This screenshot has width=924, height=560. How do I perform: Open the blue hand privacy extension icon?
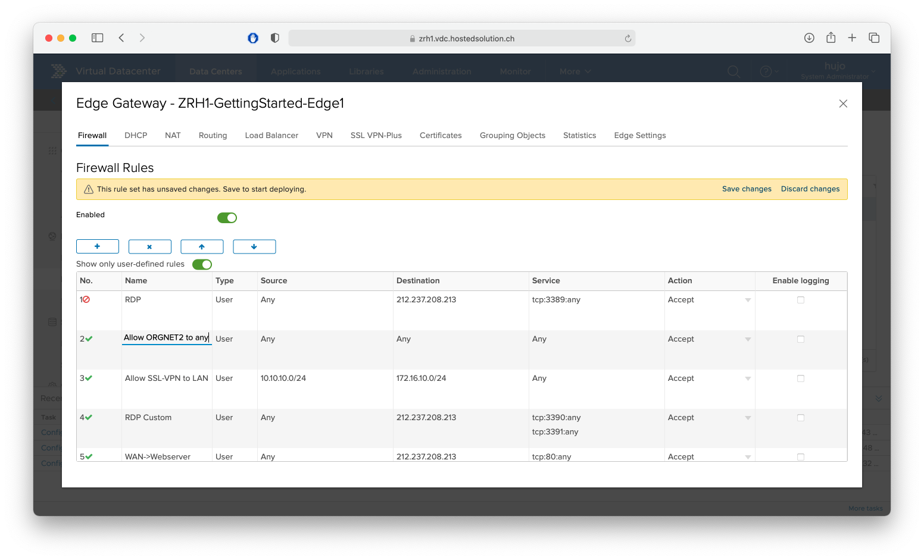[253, 38]
